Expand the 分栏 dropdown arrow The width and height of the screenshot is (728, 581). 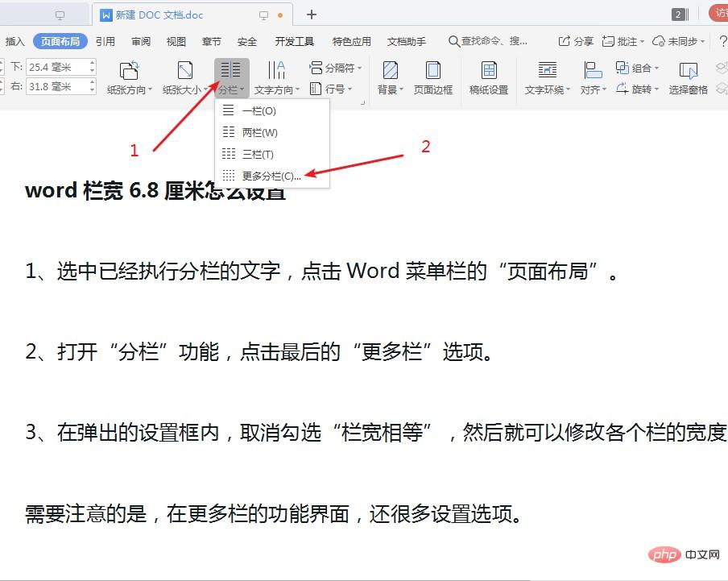242,89
